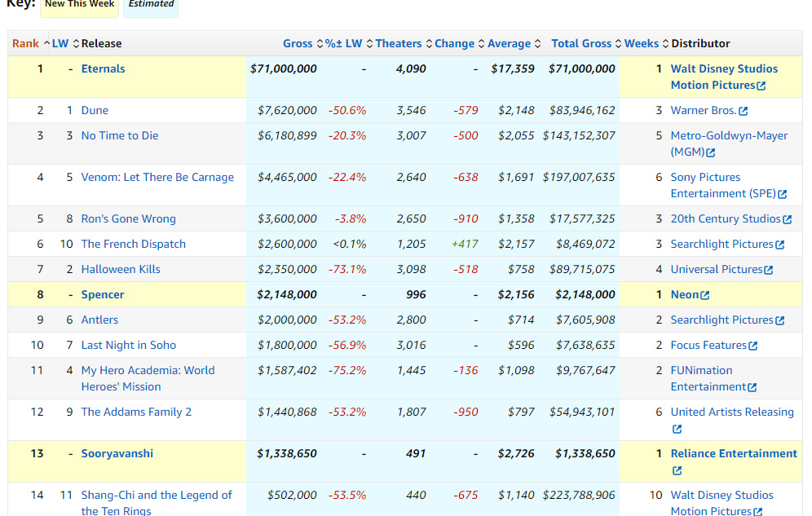Open Reliance Entertainment distributor link
Image resolution: width=812 pixels, height=516 pixels.
(x=734, y=453)
